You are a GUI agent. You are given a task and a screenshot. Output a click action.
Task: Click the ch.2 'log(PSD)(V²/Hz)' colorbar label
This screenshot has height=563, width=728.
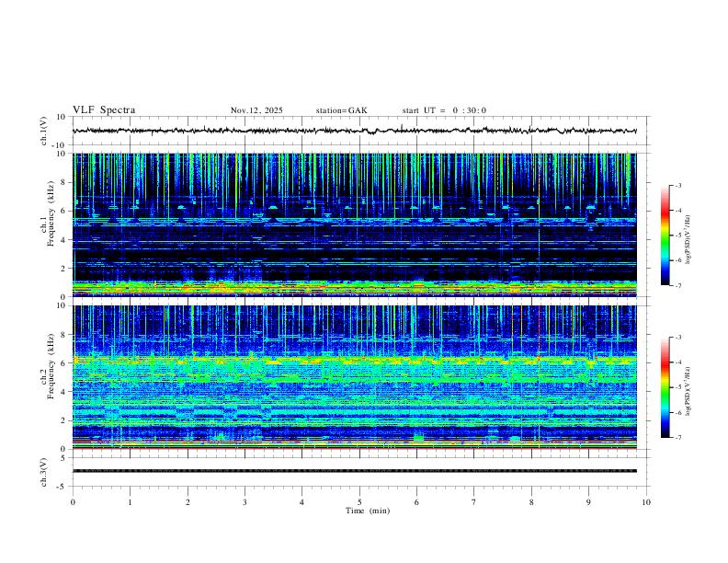click(x=688, y=391)
